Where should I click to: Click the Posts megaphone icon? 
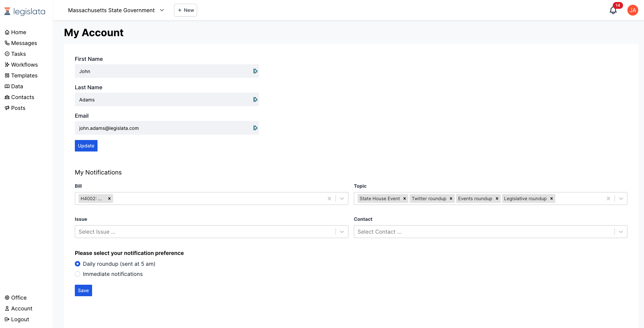tap(7, 108)
